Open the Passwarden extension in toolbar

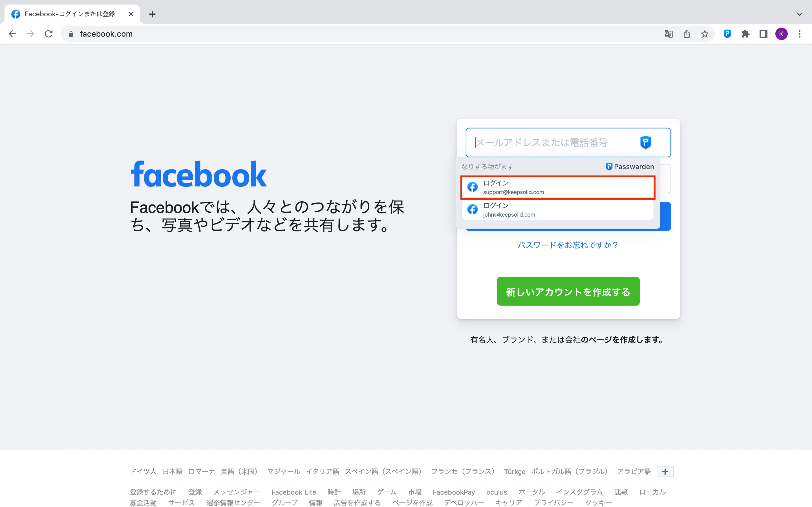point(727,34)
